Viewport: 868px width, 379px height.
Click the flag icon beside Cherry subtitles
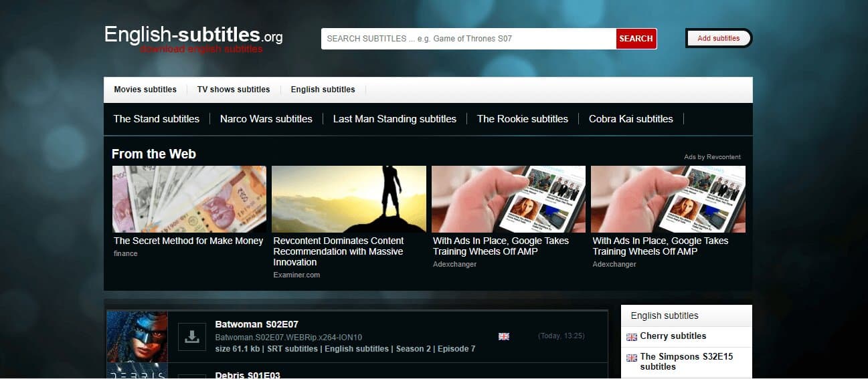click(632, 338)
